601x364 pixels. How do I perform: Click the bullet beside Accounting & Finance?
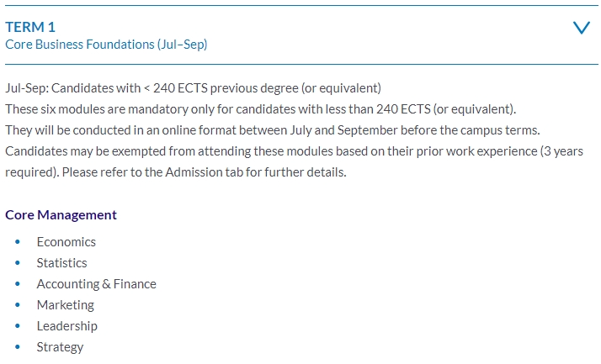pyautogui.click(x=17, y=284)
